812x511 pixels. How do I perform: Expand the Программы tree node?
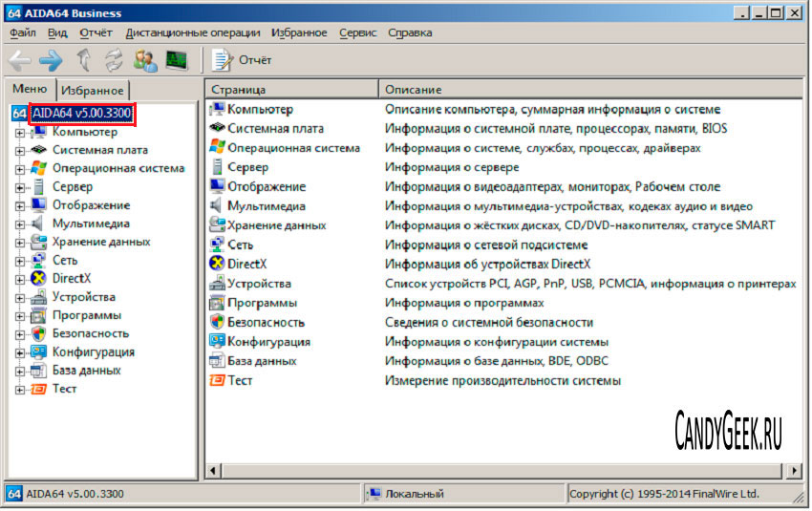point(20,317)
